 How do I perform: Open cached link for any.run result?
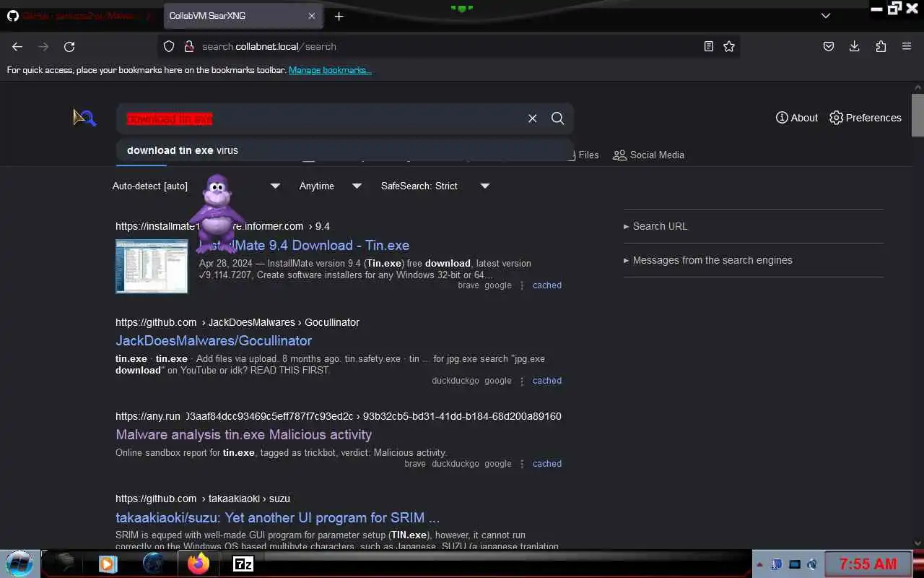tap(547, 464)
